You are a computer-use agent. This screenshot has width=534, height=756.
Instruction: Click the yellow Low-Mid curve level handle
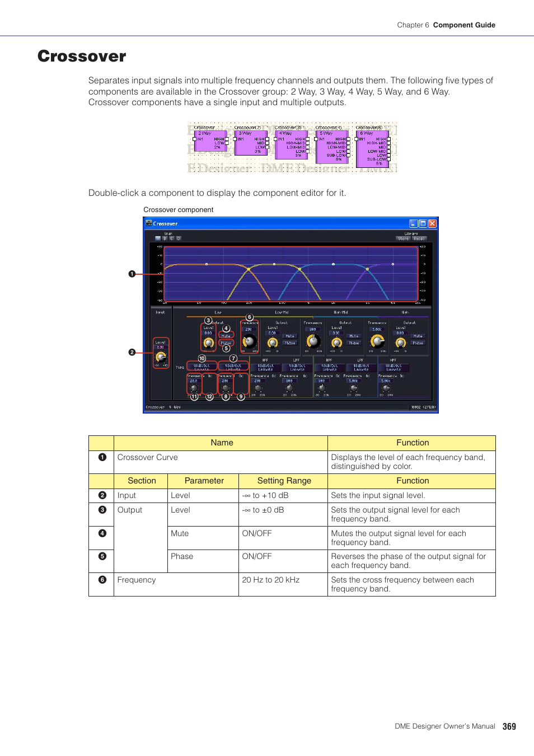(274, 264)
